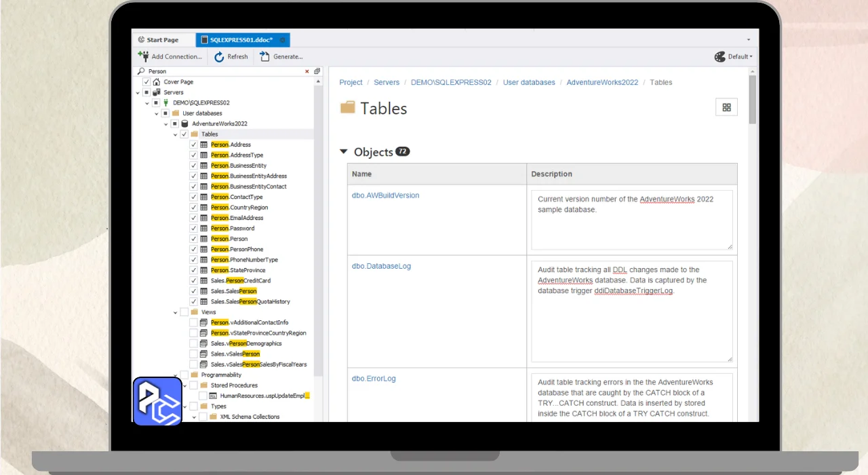Collapse the Objects section triangle
The image size is (868, 475).
[x=344, y=152]
